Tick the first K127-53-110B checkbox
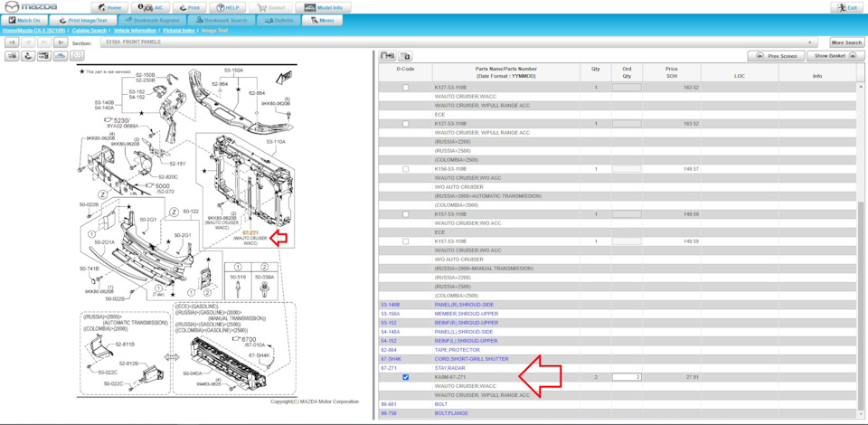Screen dimensions: 868x425 (x=406, y=88)
